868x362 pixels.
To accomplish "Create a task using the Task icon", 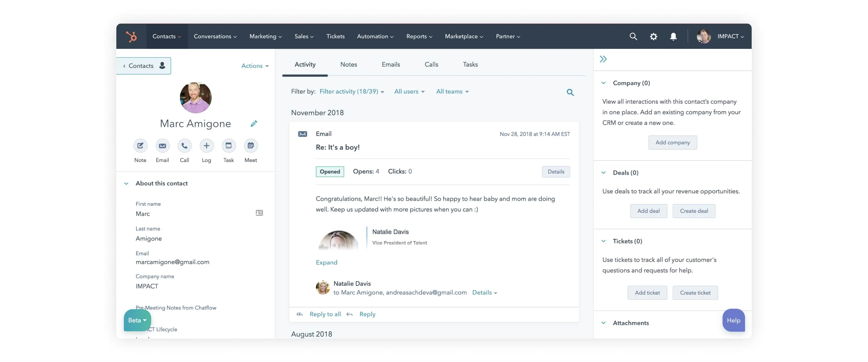I will 228,146.
